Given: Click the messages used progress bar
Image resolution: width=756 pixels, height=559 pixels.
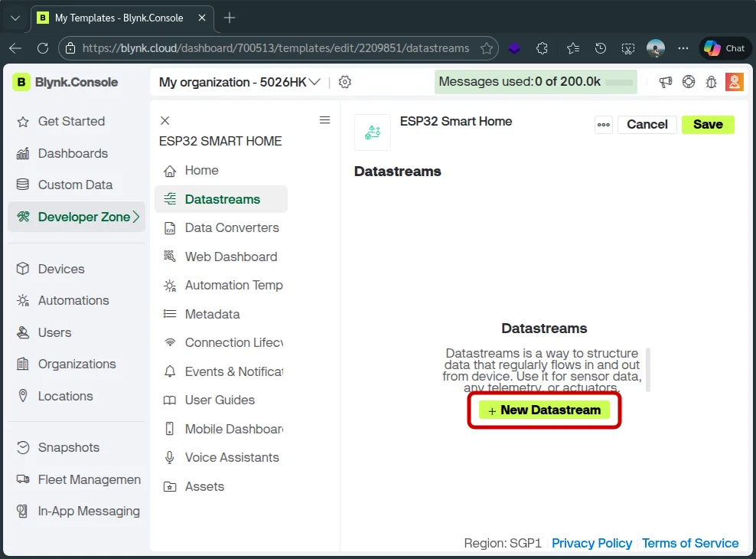Looking at the screenshot, I should coord(619,82).
